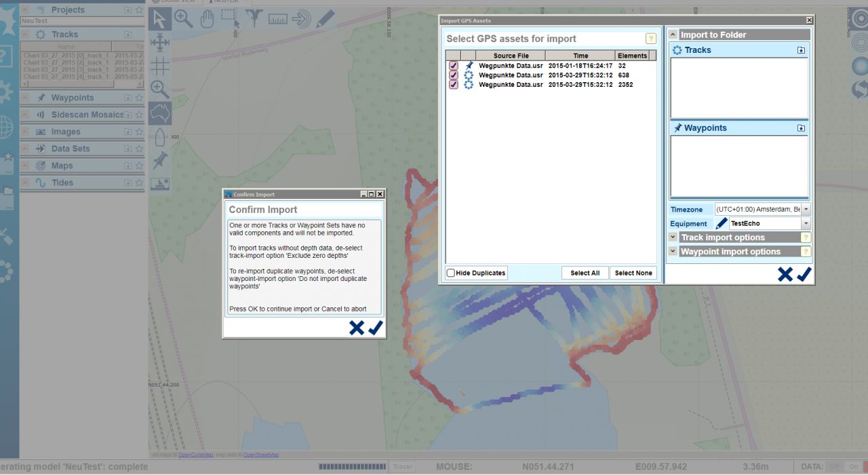Uncheck the waypoint asset with 32 elements
This screenshot has width=868, height=475.
click(453, 66)
